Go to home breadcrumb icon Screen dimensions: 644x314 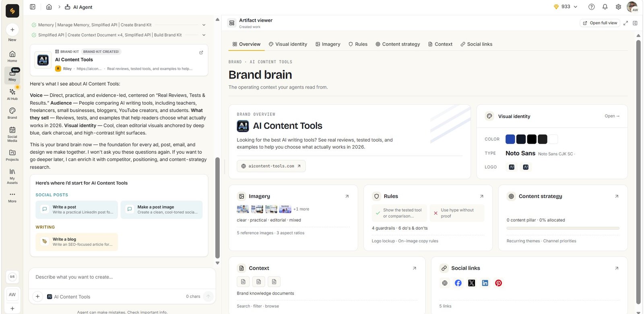[49, 7]
